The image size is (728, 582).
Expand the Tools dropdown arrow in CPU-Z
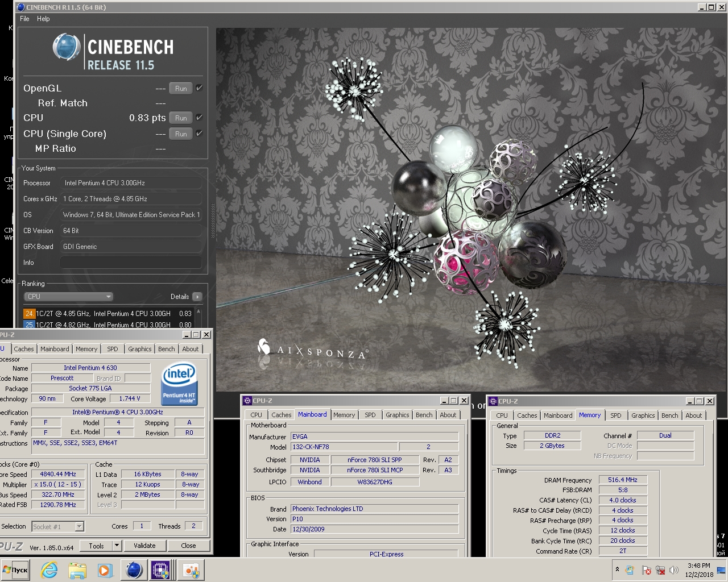(x=117, y=546)
